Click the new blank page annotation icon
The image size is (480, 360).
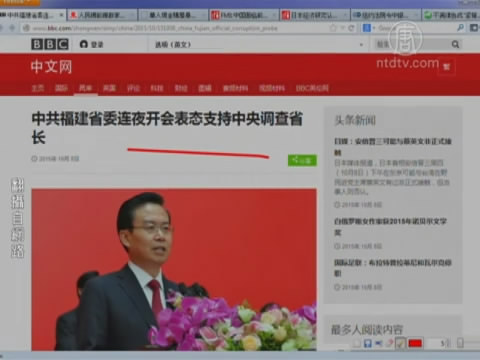(357, 343)
